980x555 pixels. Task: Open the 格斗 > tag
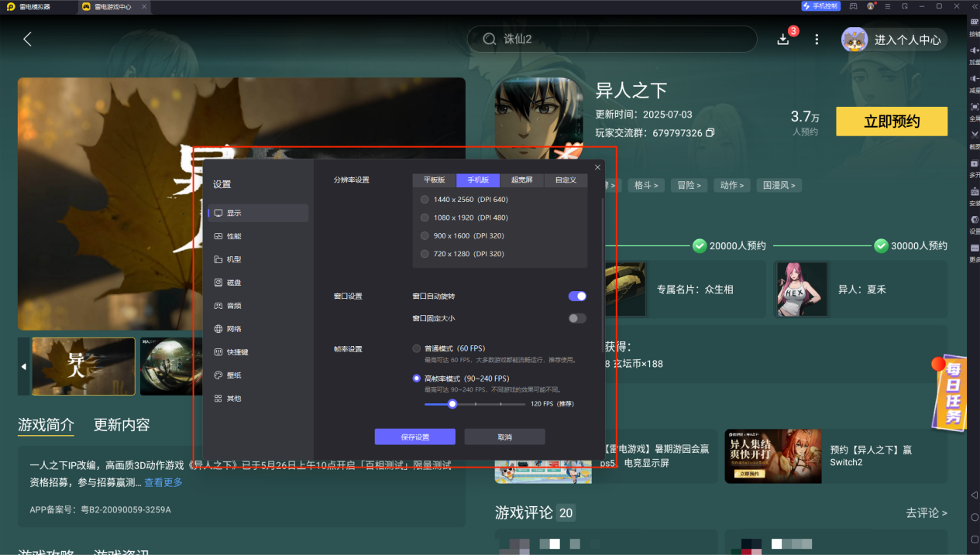(x=647, y=185)
